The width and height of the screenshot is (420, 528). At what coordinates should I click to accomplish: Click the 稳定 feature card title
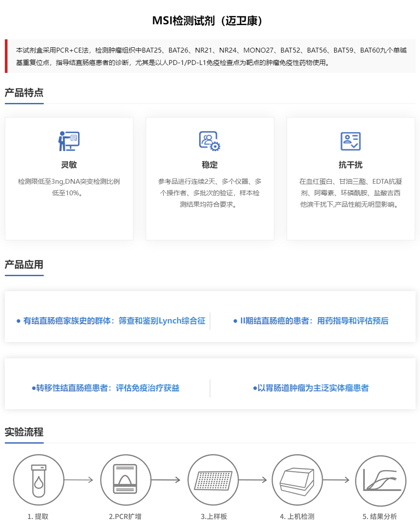pos(210,165)
